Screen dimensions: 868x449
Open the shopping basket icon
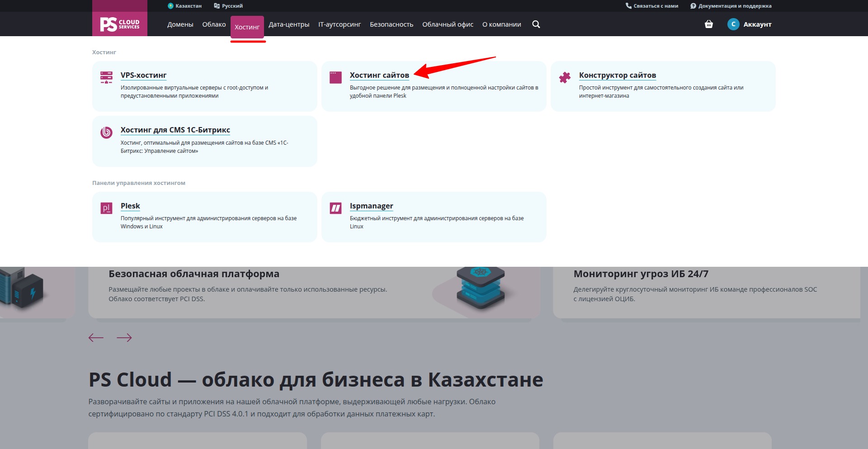[x=709, y=24]
